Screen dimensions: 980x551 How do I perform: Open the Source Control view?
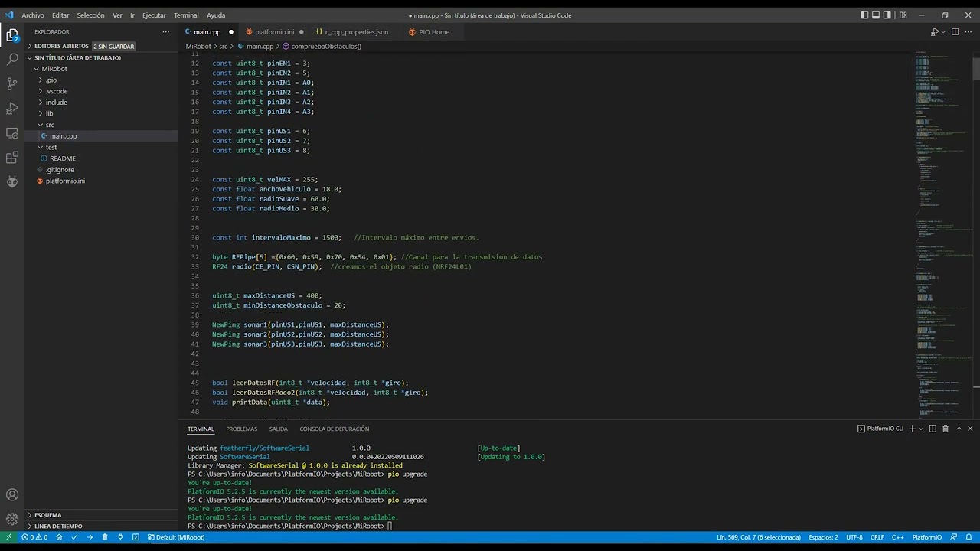[x=12, y=83]
